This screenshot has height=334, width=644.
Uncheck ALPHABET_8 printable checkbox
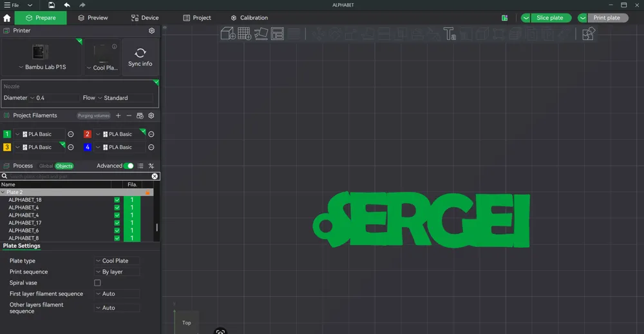[117, 238]
